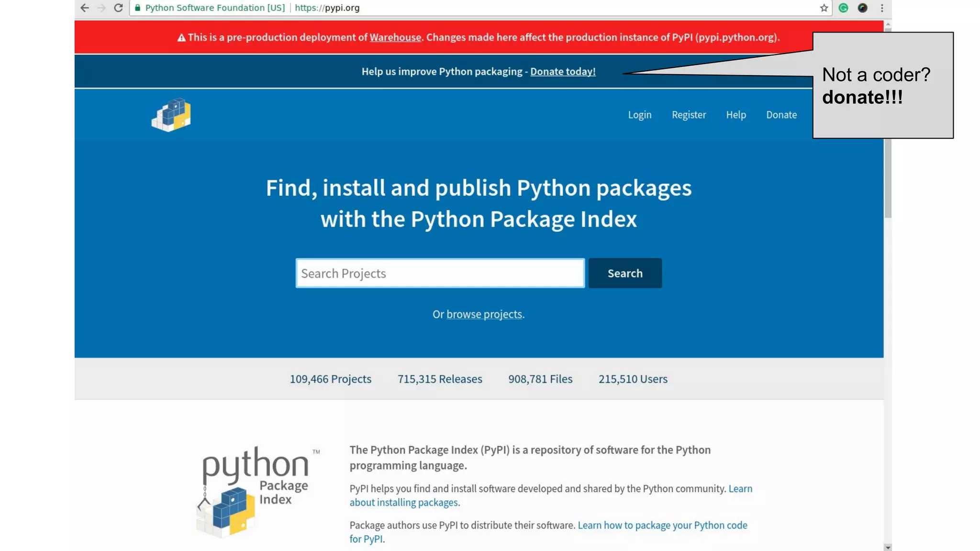Click the scrollbar up arrow
The width and height of the screenshot is (980, 551).
coord(888,24)
